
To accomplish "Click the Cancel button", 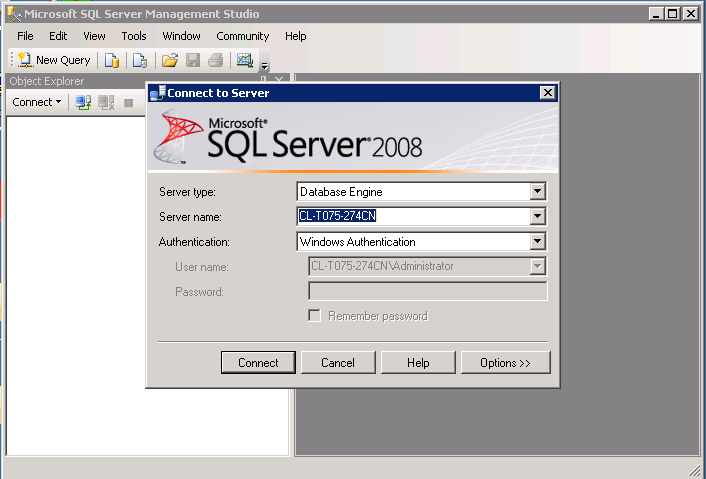I will 338,362.
